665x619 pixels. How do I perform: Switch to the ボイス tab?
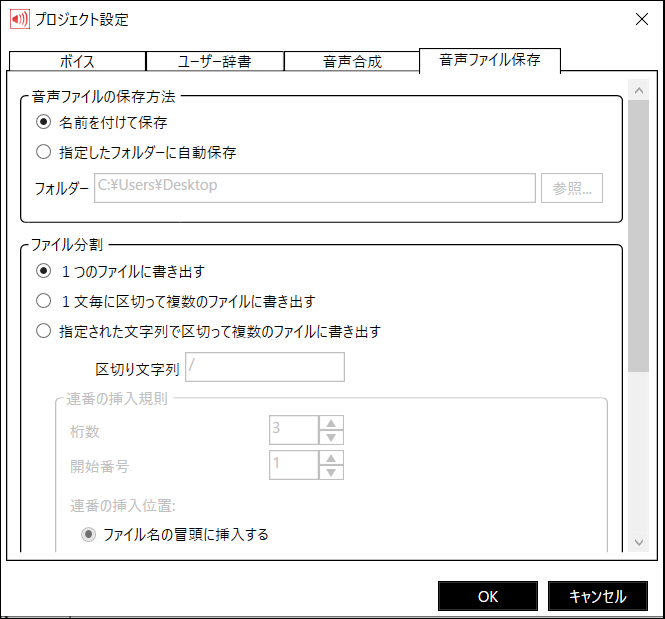[77, 61]
